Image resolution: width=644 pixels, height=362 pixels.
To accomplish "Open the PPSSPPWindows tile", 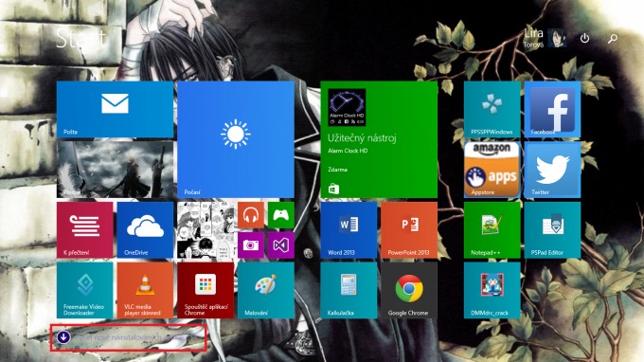I will click(x=492, y=109).
